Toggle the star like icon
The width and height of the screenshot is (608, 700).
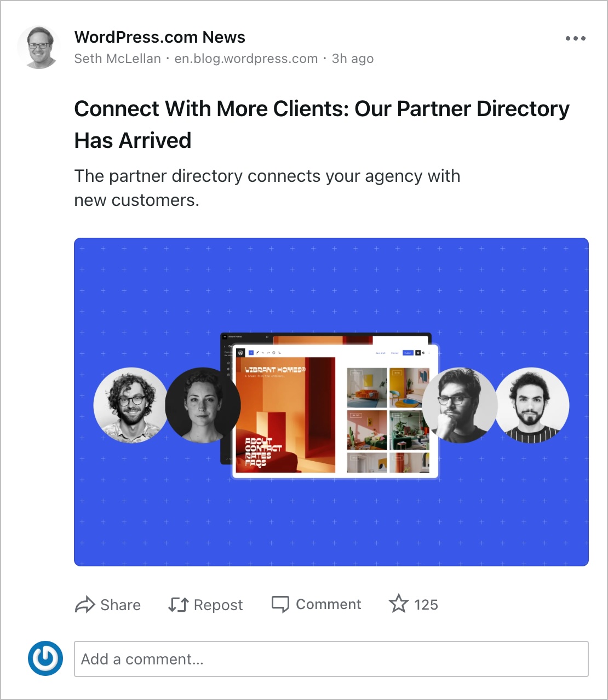pyautogui.click(x=399, y=604)
